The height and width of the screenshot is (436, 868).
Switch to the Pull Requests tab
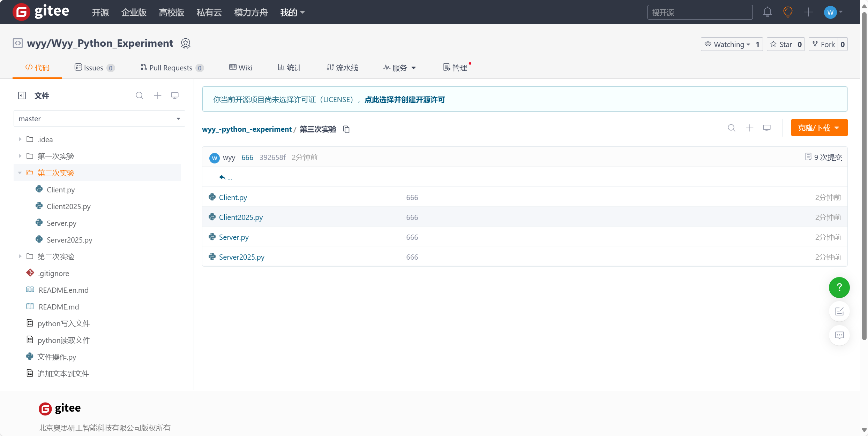[171, 68]
